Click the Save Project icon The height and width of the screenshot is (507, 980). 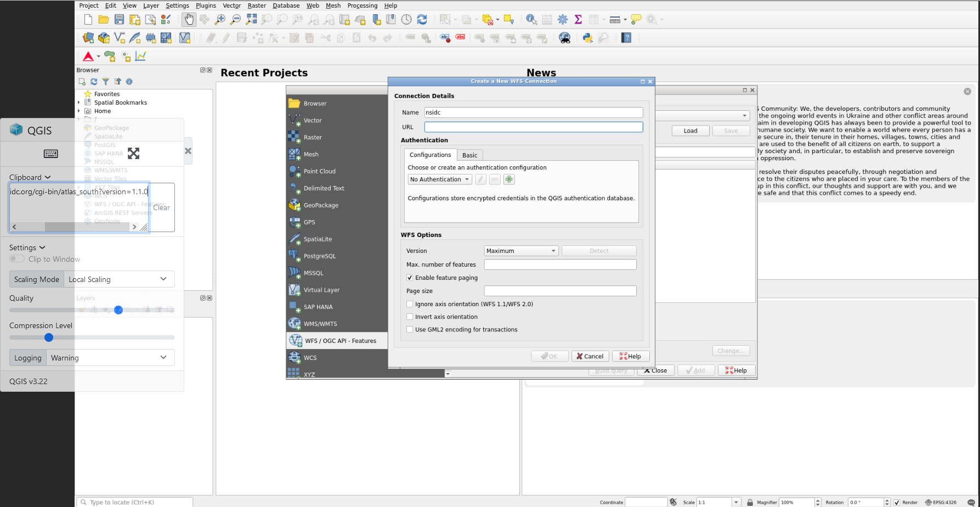(x=119, y=20)
